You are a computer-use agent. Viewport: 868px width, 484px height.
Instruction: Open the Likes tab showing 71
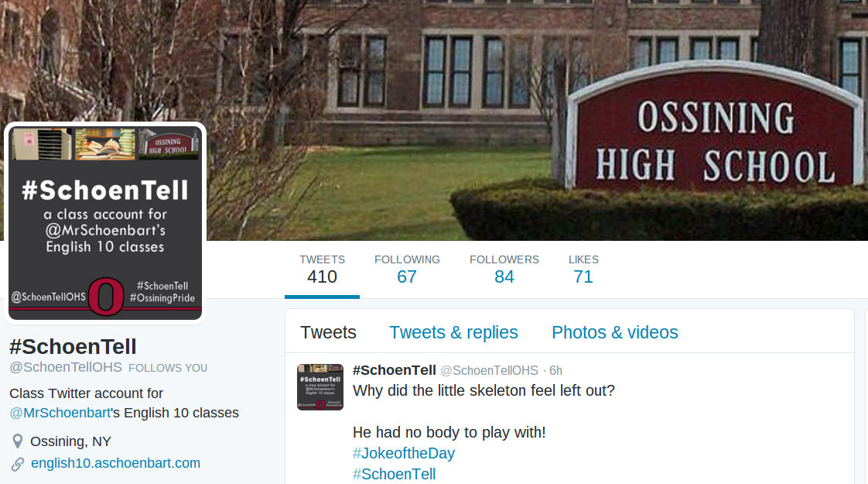click(583, 270)
